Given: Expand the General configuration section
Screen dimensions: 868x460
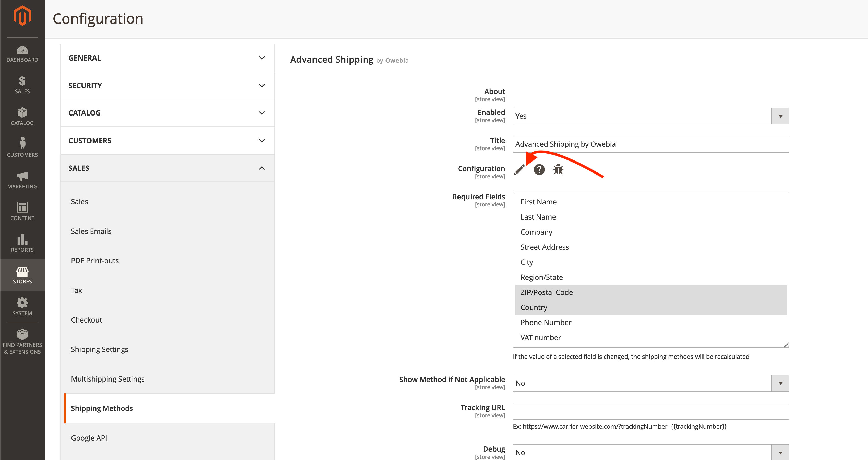Looking at the screenshot, I should [167, 58].
